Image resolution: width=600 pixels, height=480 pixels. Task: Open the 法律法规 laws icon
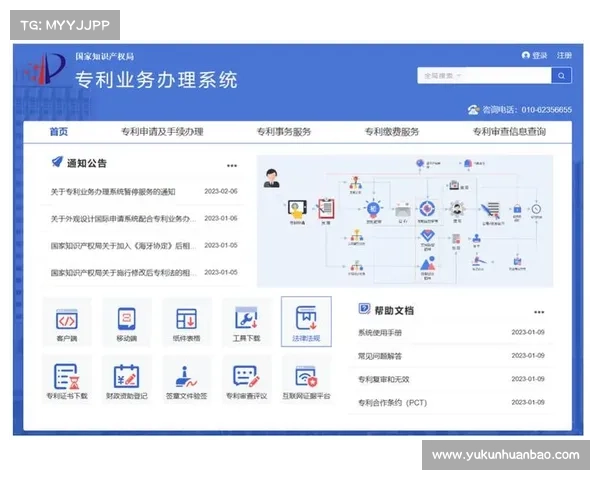pos(306,322)
